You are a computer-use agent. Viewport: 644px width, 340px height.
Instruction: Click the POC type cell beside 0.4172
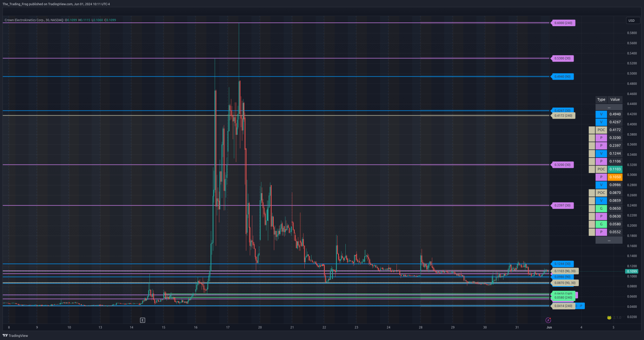[x=601, y=130]
